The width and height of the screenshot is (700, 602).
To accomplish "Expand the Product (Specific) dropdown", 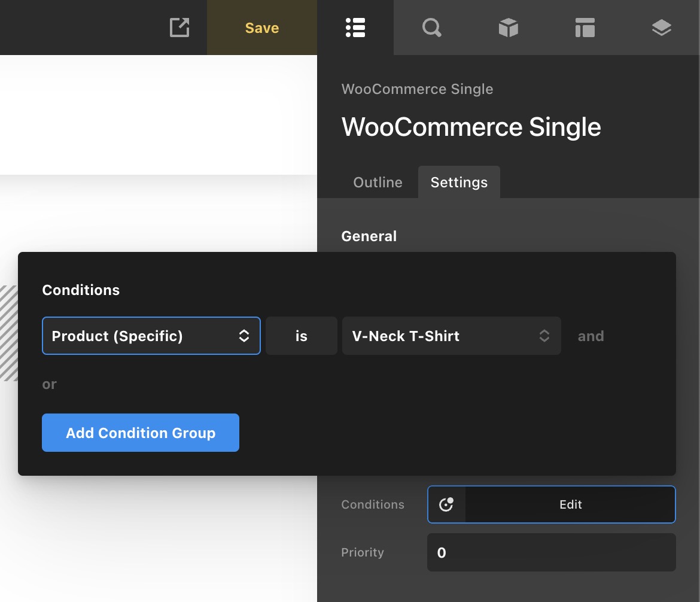I will tap(151, 336).
